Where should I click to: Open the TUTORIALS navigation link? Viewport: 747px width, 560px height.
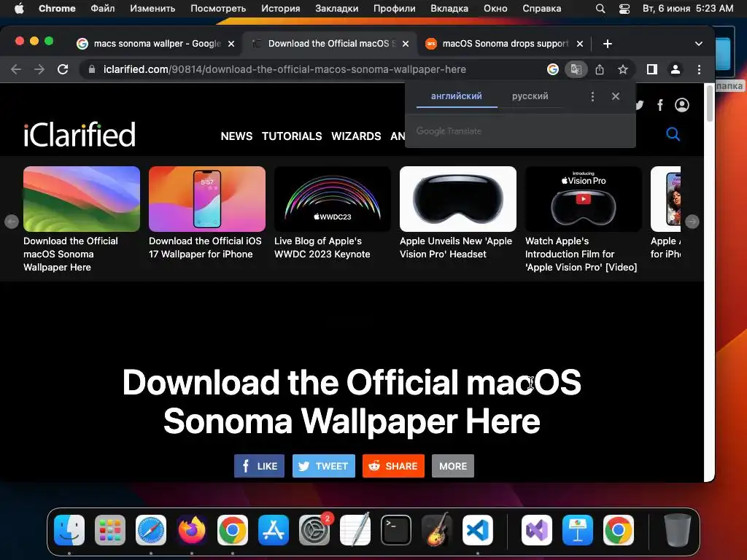292,136
